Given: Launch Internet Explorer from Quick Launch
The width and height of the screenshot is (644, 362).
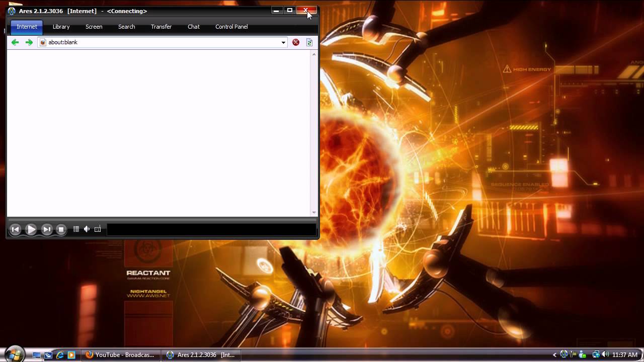Looking at the screenshot, I should point(60,355).
